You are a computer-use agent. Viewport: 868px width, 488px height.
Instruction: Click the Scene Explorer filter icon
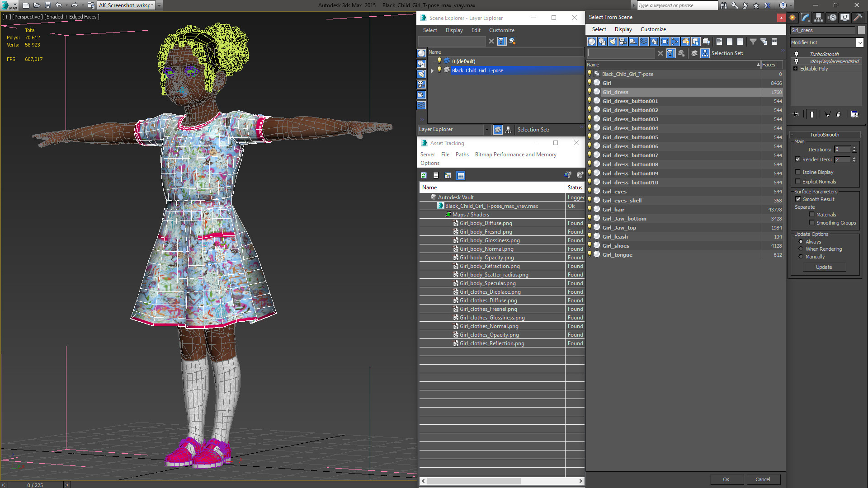click(x=501, y=41)
